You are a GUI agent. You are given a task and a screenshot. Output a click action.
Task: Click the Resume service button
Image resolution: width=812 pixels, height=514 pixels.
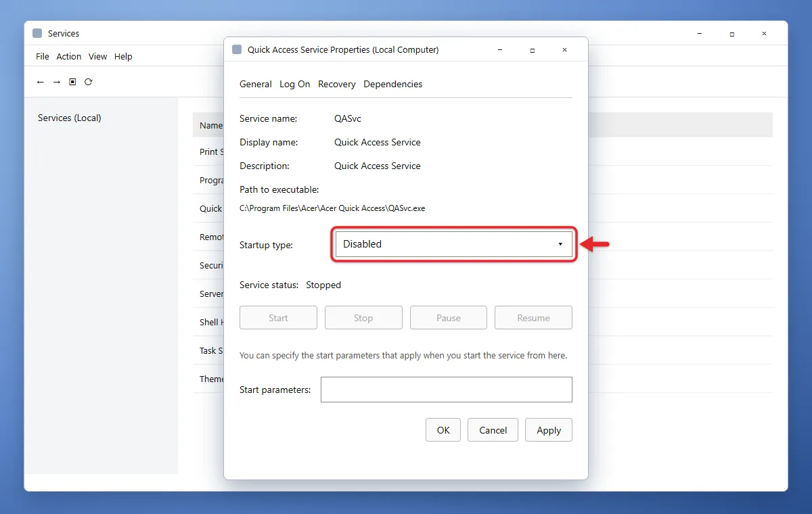[534, 318]
